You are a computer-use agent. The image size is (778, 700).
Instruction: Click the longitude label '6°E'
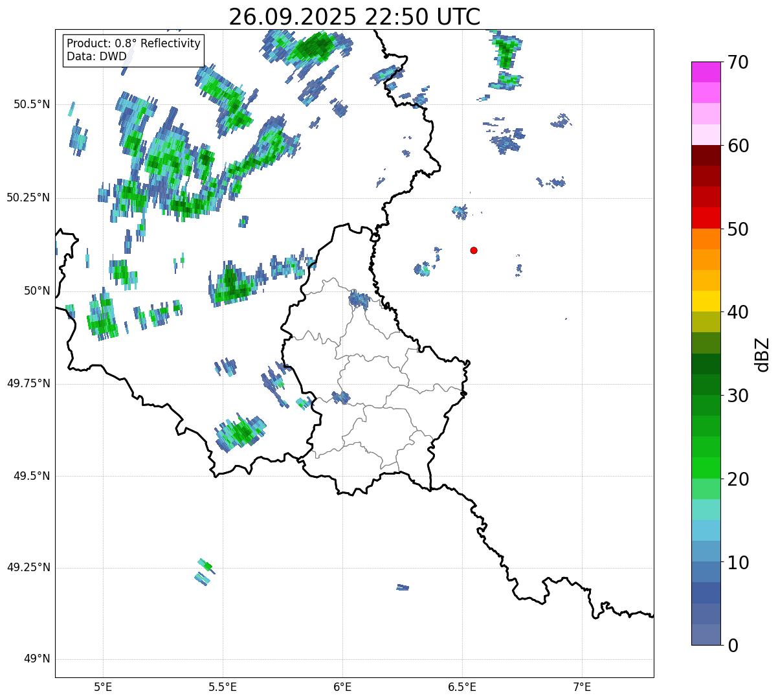(342, 686)
